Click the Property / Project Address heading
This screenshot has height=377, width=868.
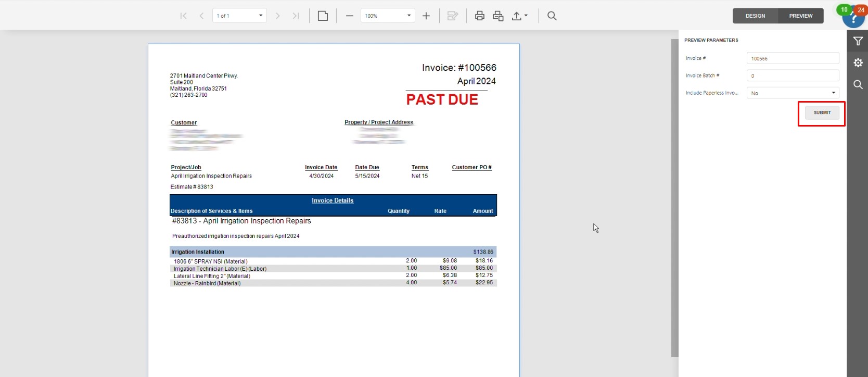(x=379, y=122)
